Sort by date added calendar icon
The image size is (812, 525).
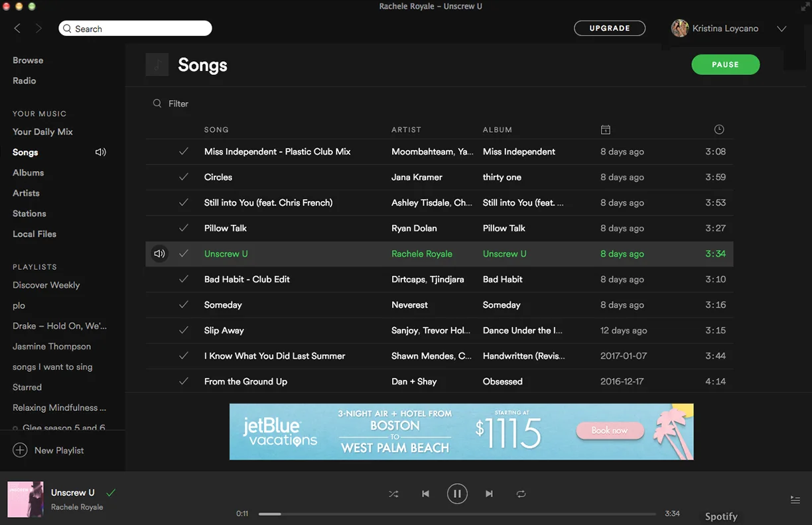point(605,130)
